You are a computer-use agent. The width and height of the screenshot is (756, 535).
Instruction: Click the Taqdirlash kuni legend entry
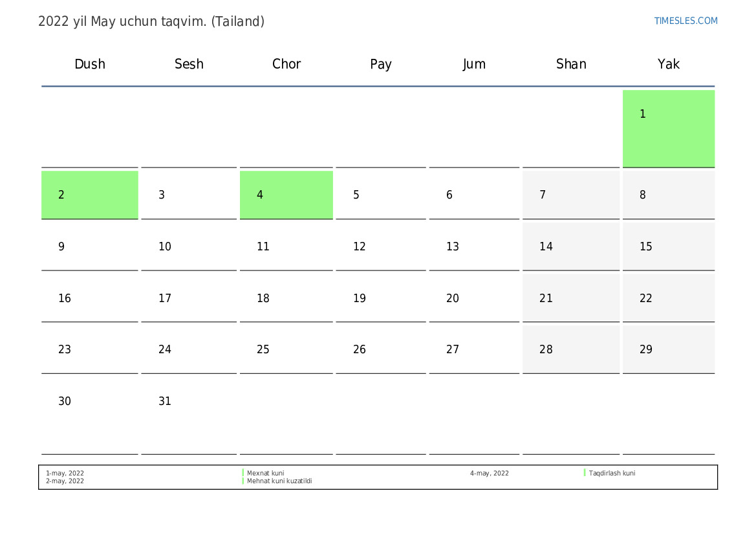pos(611,474)
